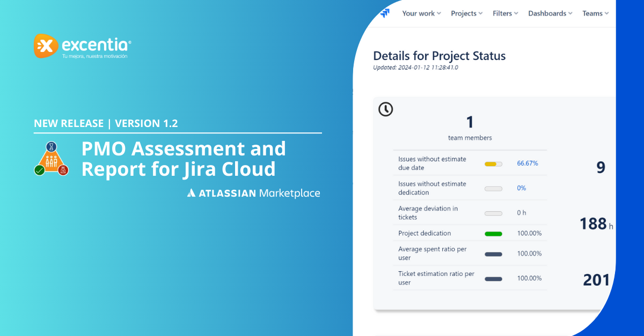Click the 66.67% link for issues without due date
The height and width of the screenshot is (336, 644).
(x=528, y=163)
